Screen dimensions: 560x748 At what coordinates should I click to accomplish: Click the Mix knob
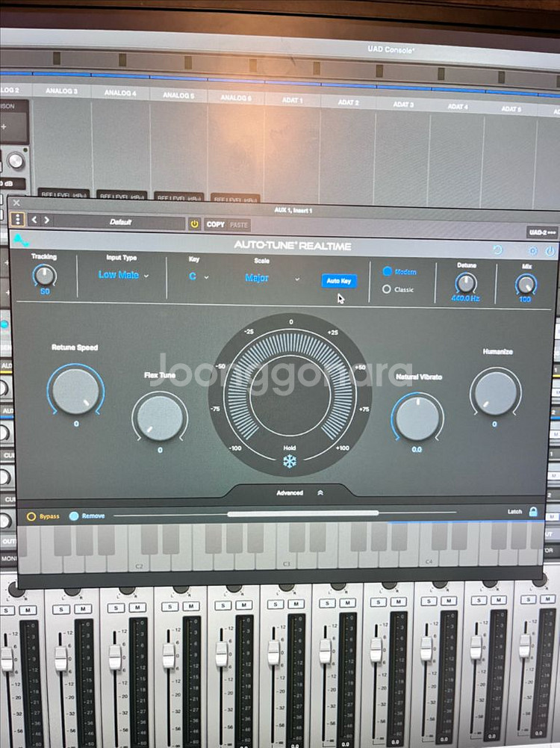point(526,284)
